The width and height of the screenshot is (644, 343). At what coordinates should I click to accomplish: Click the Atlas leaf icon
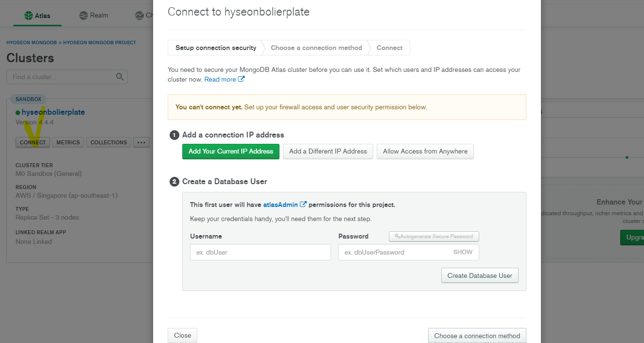click(29, 16)
